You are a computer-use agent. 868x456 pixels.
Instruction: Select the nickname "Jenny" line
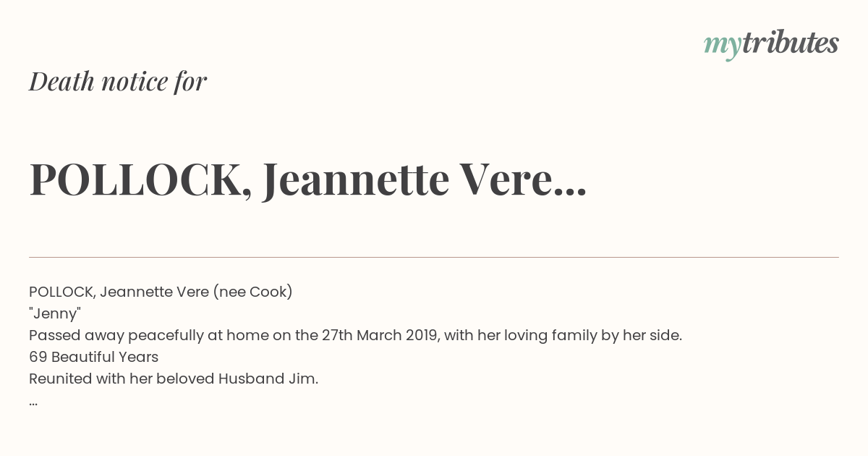[55, 313]
